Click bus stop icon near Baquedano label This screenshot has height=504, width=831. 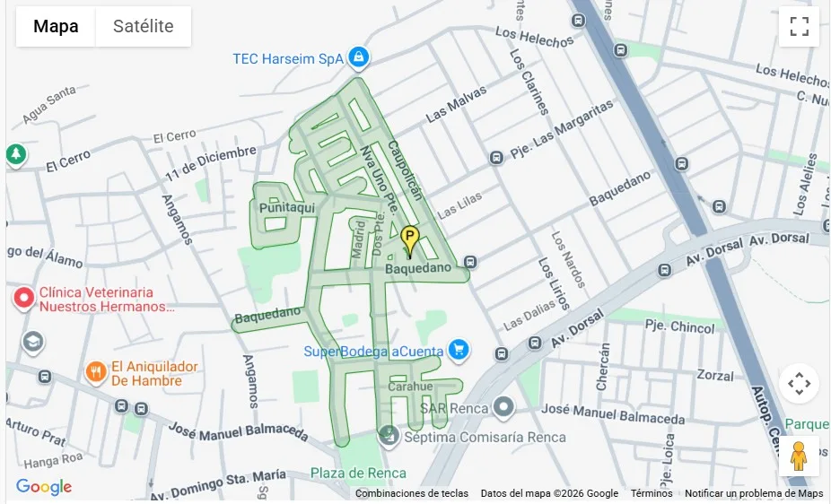[470, 262]
